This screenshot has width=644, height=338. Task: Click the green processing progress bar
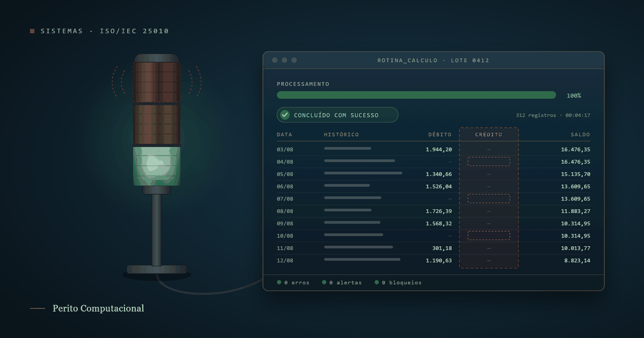pos(416,95)
